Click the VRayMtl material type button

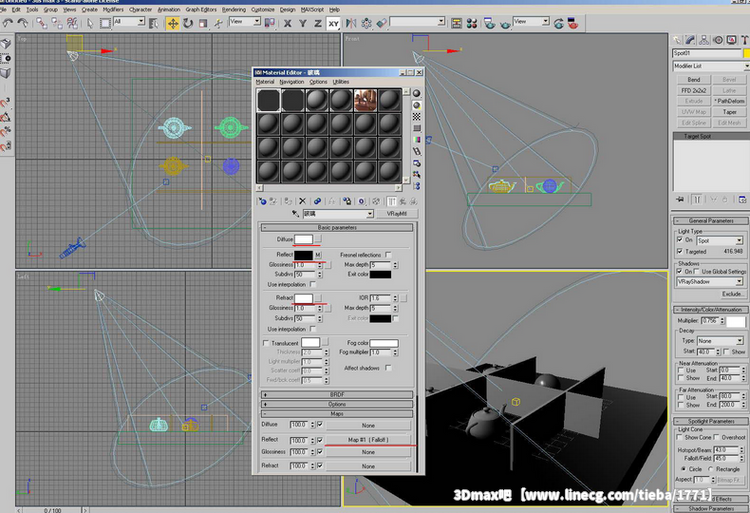coord(397,214)
